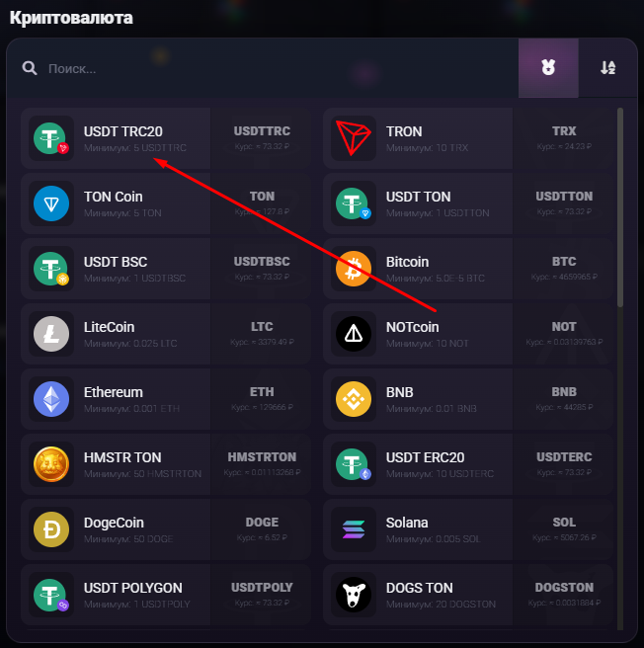Select the Solana gradient logo icon
The width and height of the screenshot is (644, 648).
[353, 529]
